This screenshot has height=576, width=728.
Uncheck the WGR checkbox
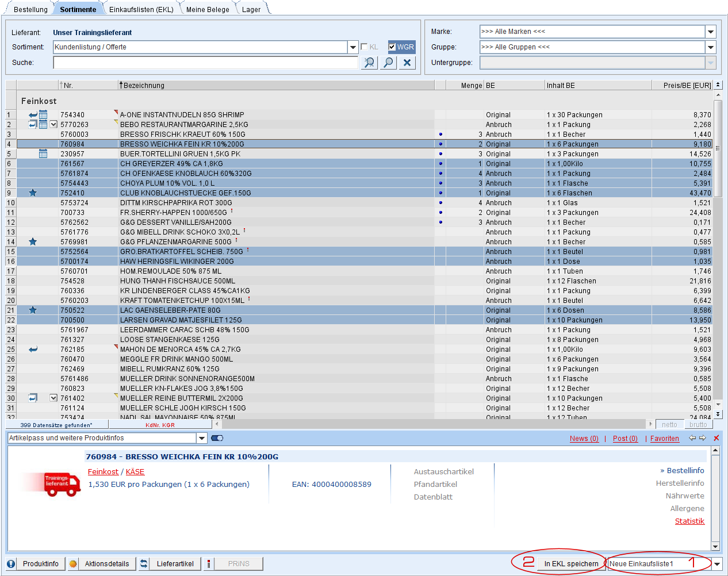click(x=392, y=47)
